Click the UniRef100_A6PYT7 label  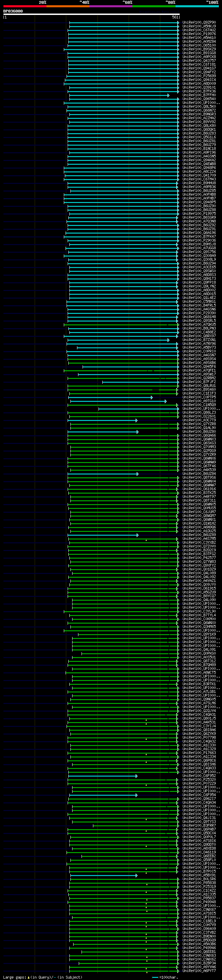point(199,971)
